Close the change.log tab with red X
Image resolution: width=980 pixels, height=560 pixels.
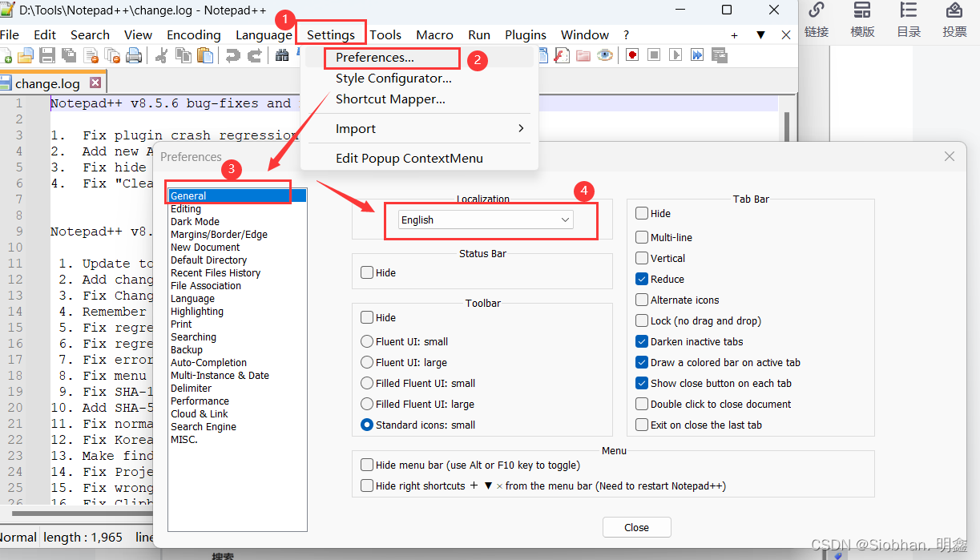[95, 83]
